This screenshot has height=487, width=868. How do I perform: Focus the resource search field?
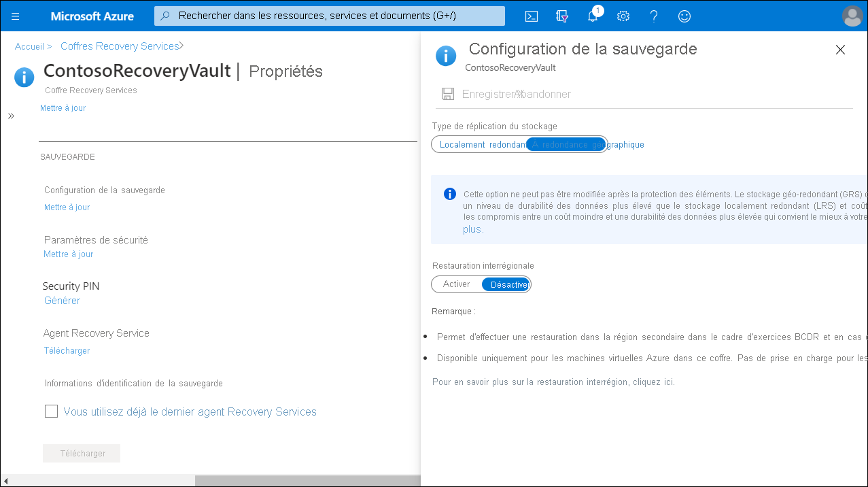(x=330, y=16)
